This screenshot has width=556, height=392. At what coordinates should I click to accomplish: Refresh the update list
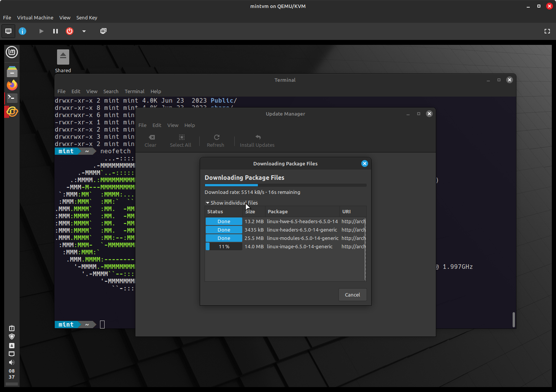point(216,141)
